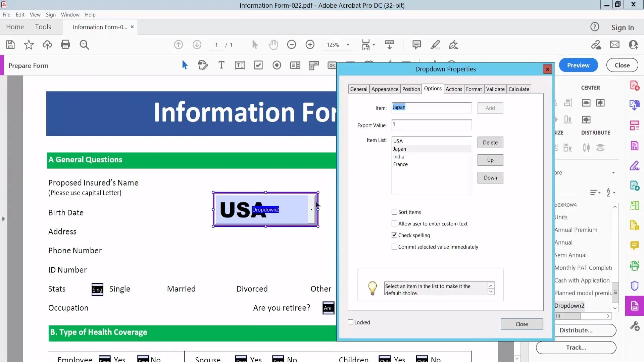Viewport: 644px width, 362px height.
Task: Save the file using the floppy disk icon
Action: (10, 45)
